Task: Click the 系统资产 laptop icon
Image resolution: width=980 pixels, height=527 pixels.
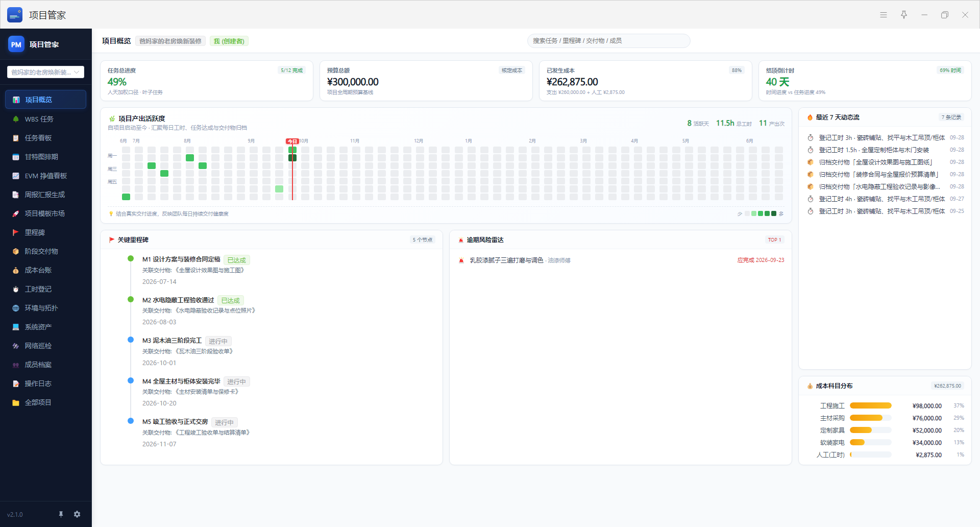Action: tap(16, 327)
